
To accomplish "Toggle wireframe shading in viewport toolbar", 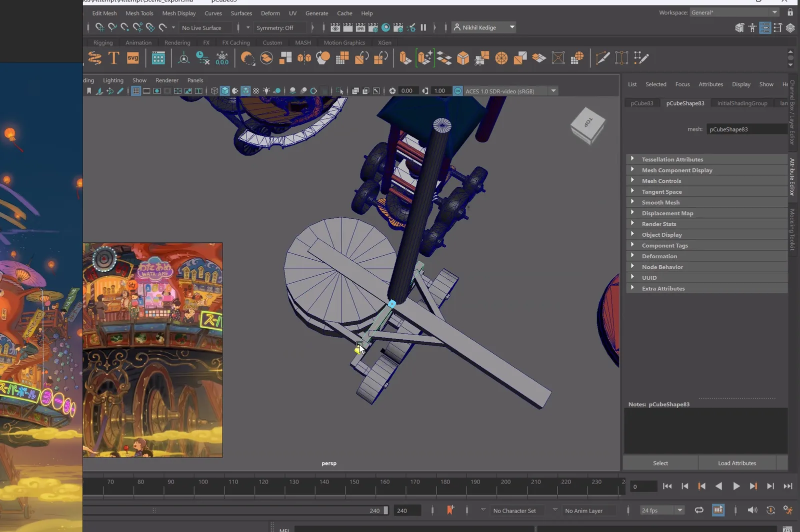I will [x=214, y=91].
